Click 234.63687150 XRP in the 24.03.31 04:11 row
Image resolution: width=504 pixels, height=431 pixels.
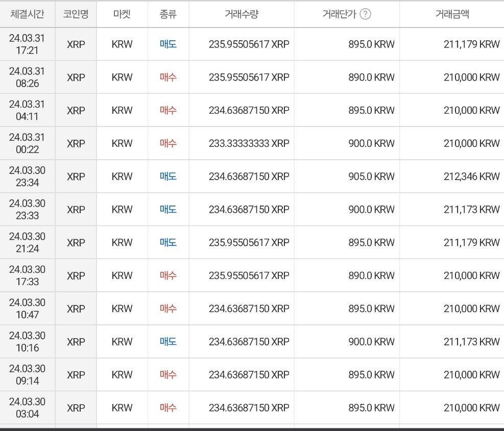click(249, 111)
